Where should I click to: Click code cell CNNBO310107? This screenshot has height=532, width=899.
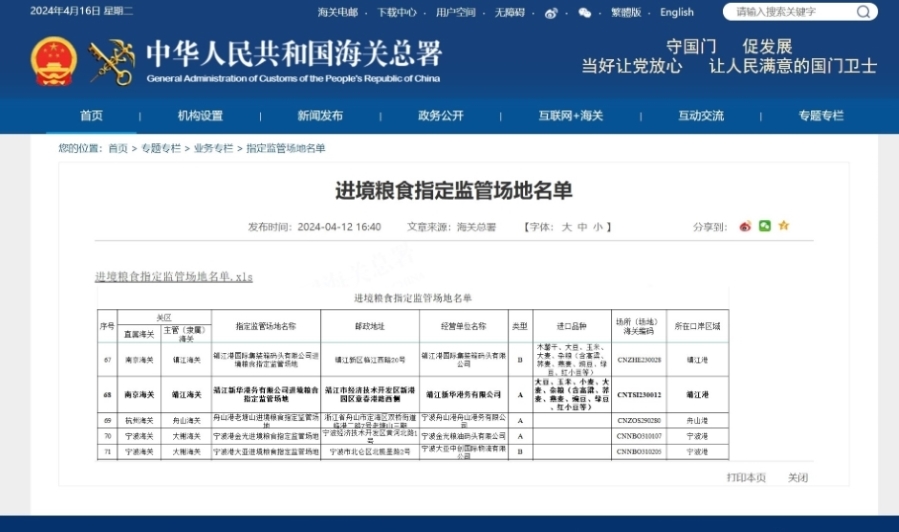(639, 436)
